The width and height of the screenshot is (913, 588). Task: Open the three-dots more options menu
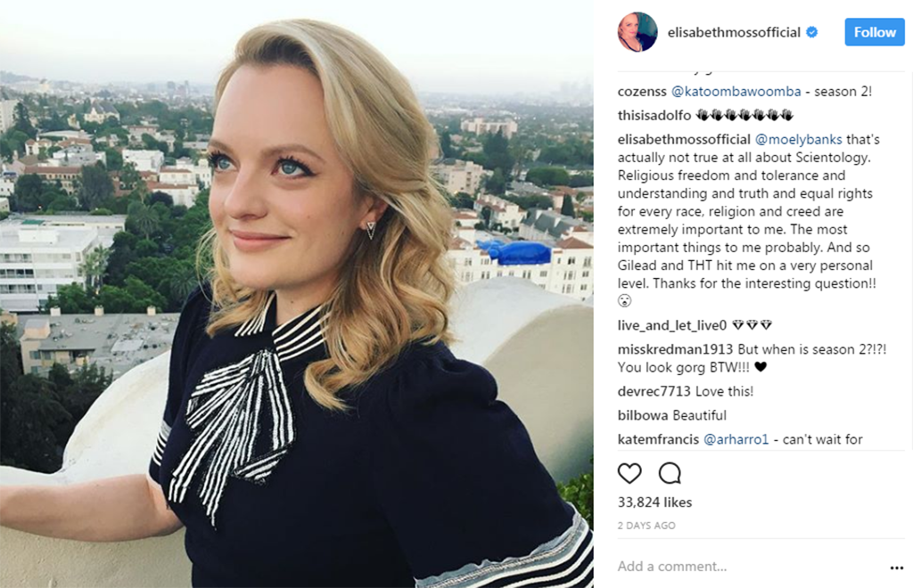[x=897, y=568]
